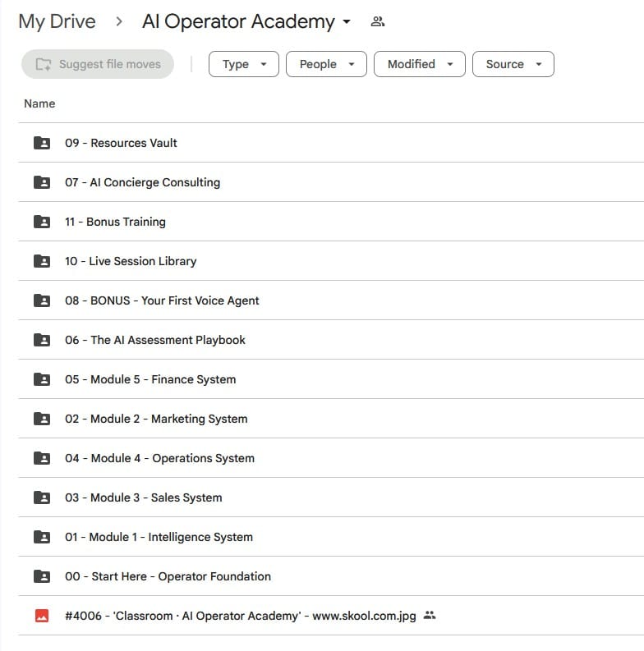Open the Modified filter dropdown
The image size is (644, 651).
tap(419, 64)
